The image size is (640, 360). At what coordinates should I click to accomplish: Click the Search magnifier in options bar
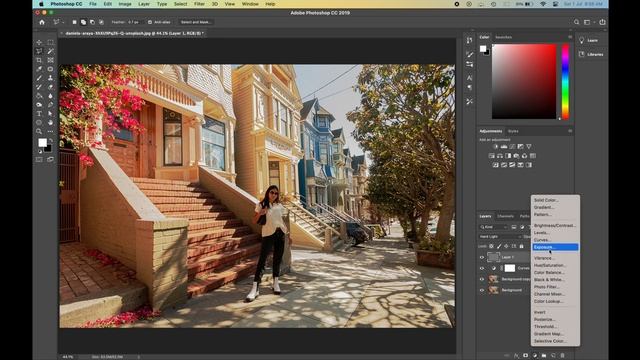click(x=576, y=22)
